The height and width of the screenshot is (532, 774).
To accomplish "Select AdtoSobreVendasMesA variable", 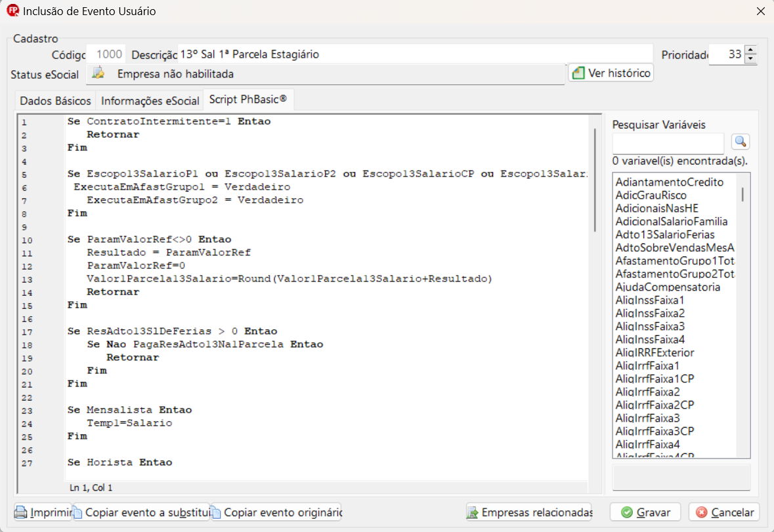I will 675,247.
